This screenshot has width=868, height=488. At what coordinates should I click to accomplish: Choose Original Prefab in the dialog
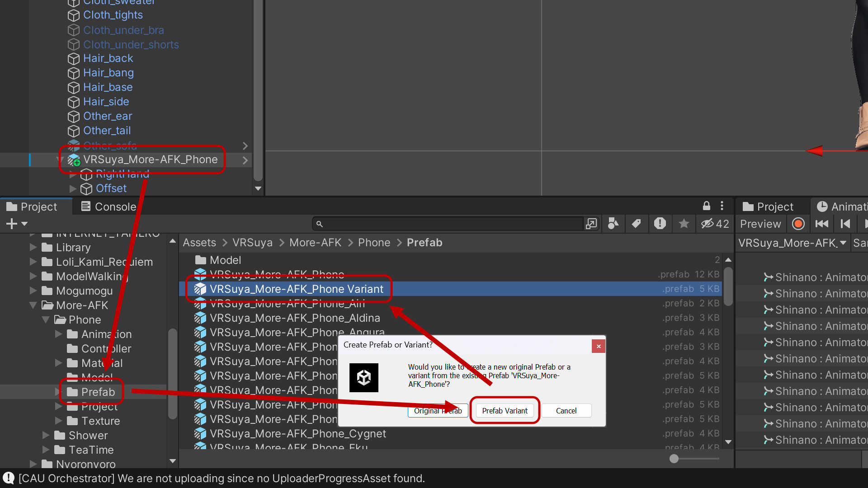pyautogui.click(x=438, y=411)
